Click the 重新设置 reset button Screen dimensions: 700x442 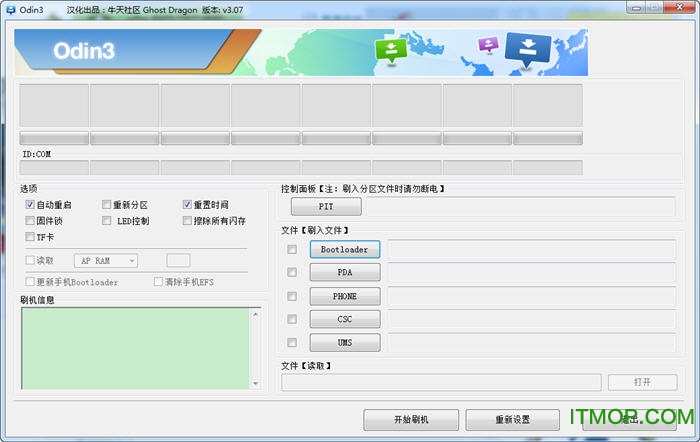[512, 420]
